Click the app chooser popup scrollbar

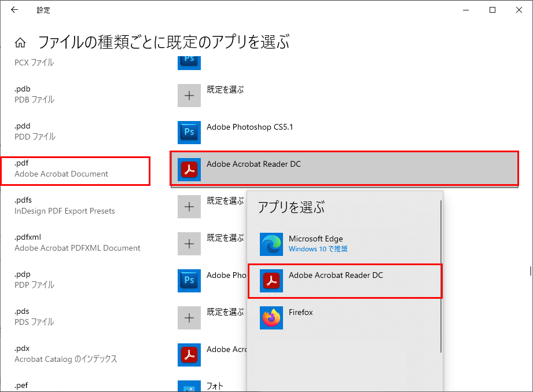pyautogui.click(x=441, y=276)
